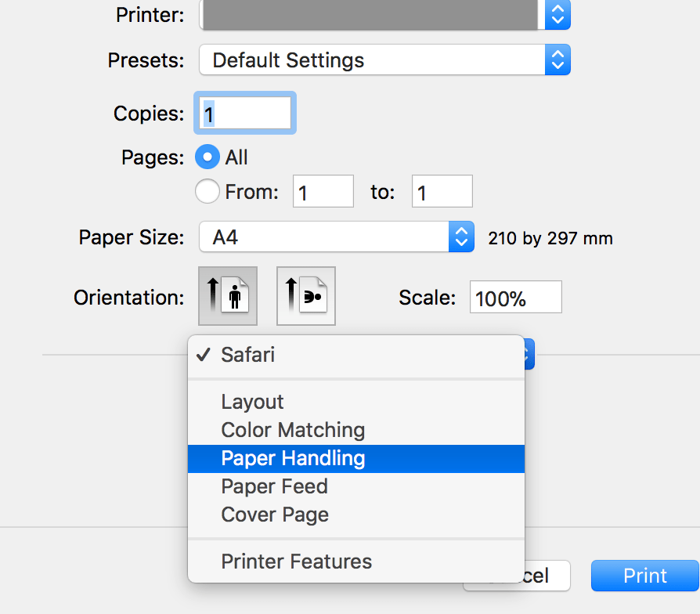Choose the From page range option
This screenshot has width=700, height=614.
pyautogui.click(x=207, y=191)
